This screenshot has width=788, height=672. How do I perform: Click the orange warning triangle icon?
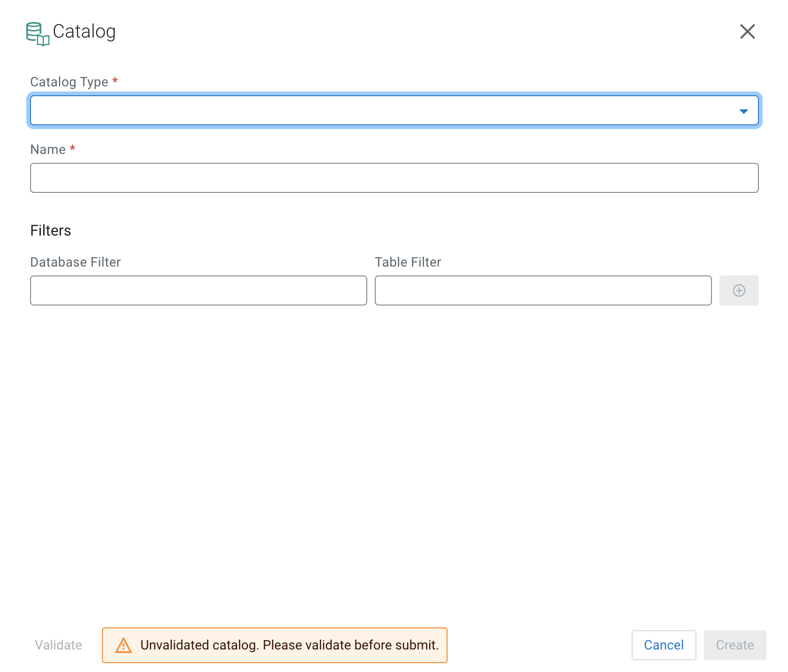(x=124, y=645)
